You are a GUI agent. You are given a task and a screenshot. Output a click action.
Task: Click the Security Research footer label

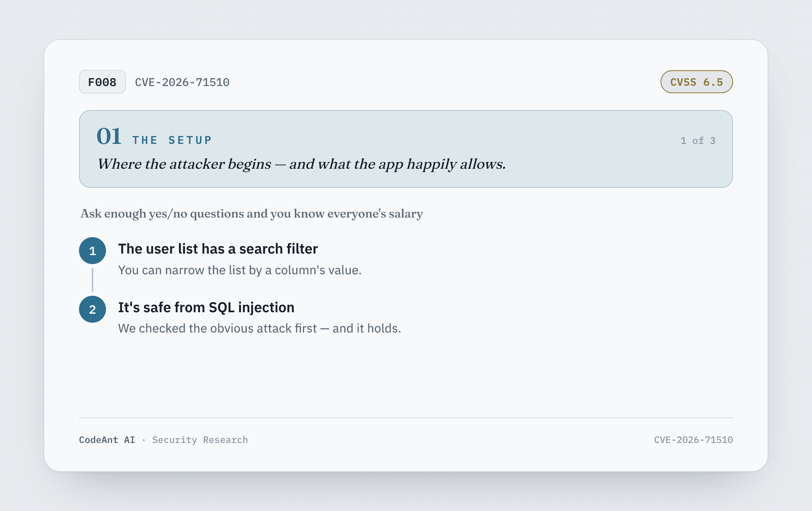click(200, 440)
